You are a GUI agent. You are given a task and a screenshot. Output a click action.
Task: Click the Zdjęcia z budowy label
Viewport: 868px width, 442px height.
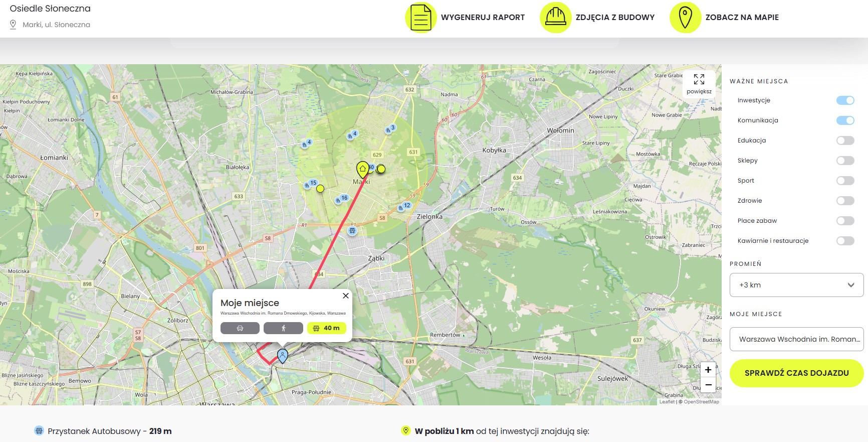615,18
